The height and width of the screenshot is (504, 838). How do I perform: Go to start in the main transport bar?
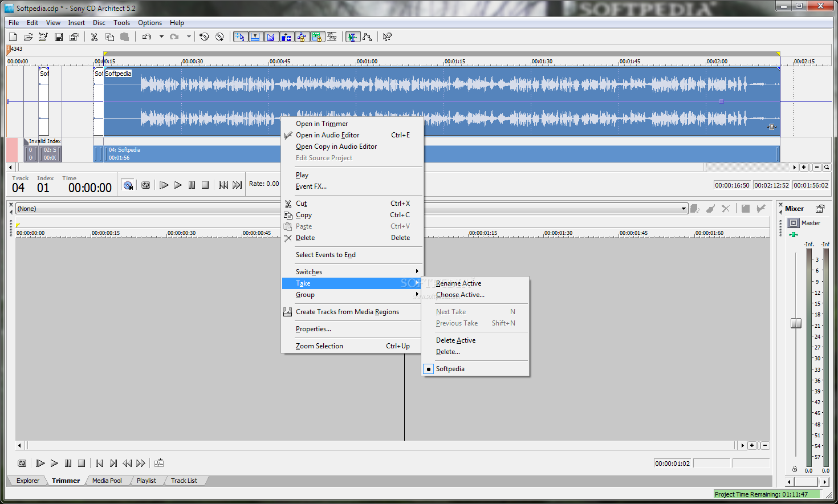pos(223,185)
